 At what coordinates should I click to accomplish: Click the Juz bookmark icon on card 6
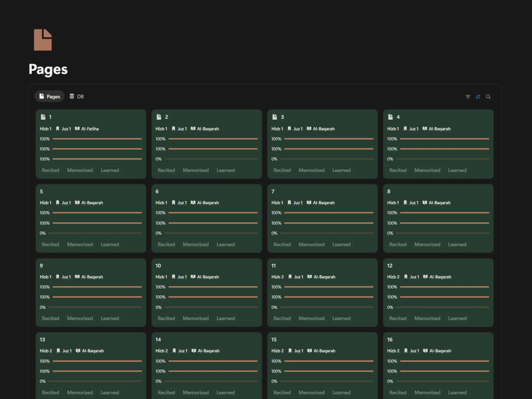click(173, 202)
